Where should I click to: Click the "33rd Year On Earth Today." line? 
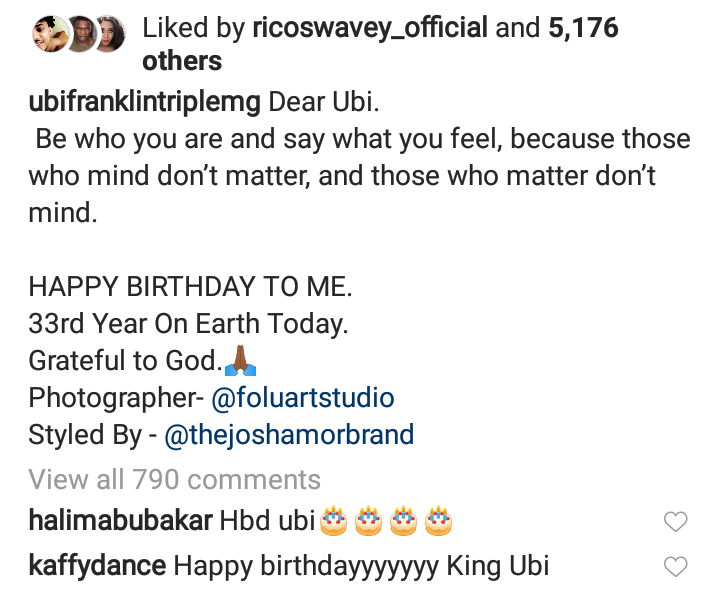[x=188, y=324]
